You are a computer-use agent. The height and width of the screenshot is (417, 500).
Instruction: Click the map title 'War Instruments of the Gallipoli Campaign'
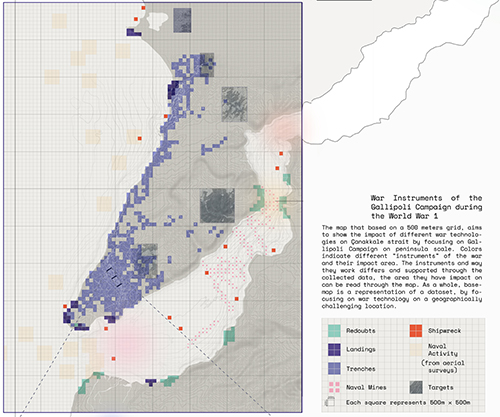[x=426, y=207]
